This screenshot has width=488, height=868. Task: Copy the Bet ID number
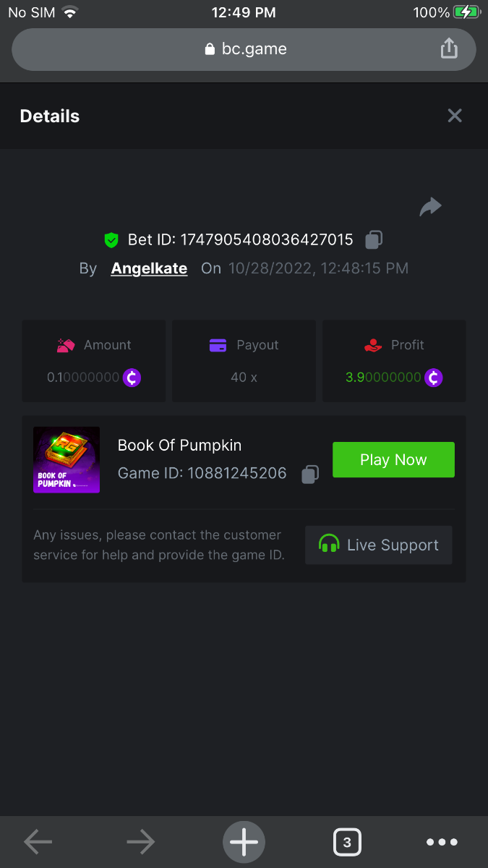pyautogui.click(x=374, y=239)
